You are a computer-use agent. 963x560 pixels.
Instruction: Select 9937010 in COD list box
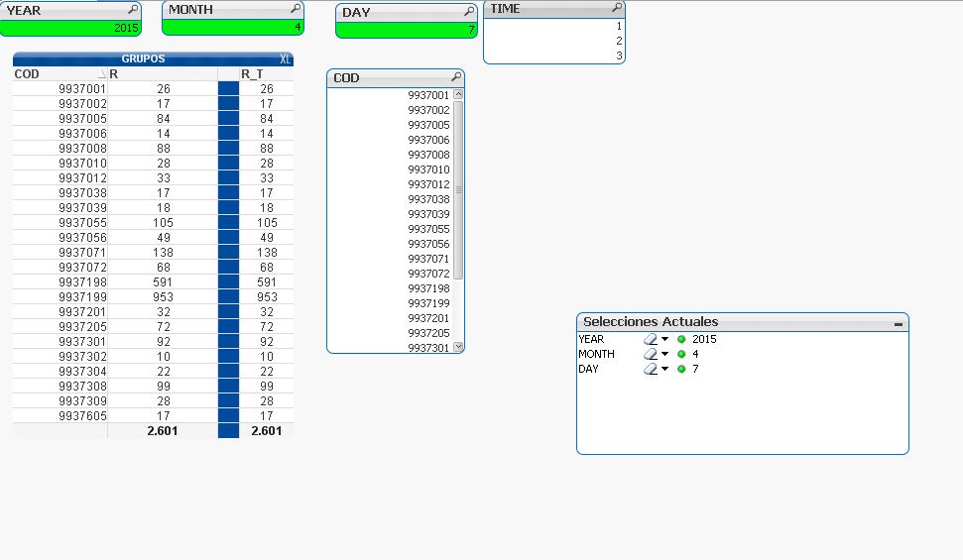[x=391, y=169]
